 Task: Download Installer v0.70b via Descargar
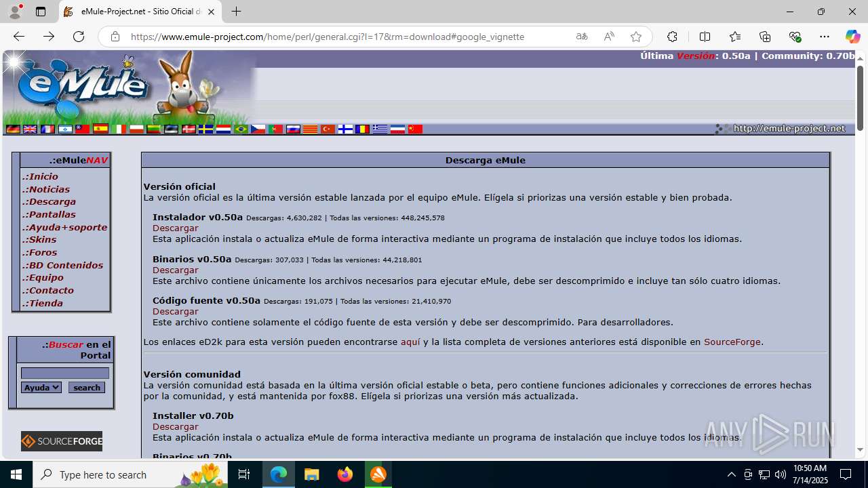pos(176,426)
